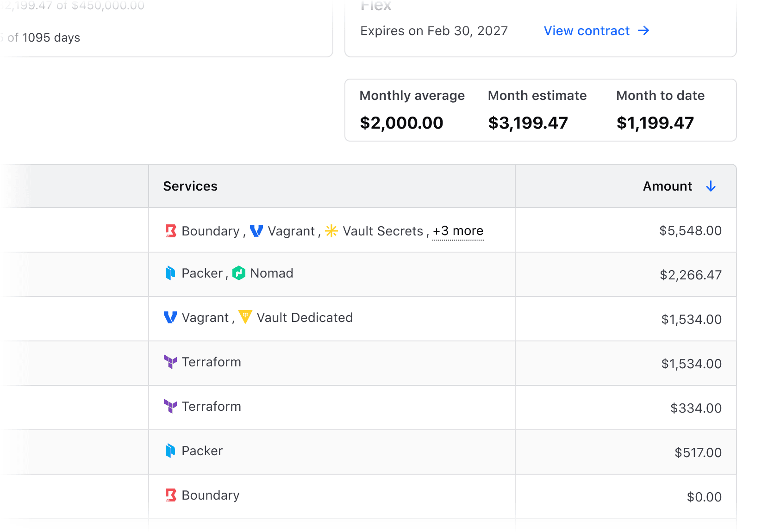Click the Vagrant icon in the first row
Image resolution: width=774 pixels, height=532 pixels.
[x=256, y=231]
